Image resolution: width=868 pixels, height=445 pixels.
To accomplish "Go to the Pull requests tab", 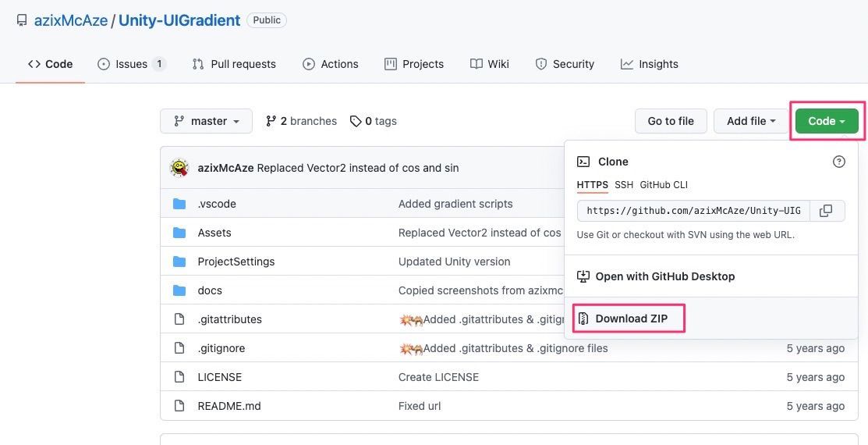I will [x=234, y=64].
